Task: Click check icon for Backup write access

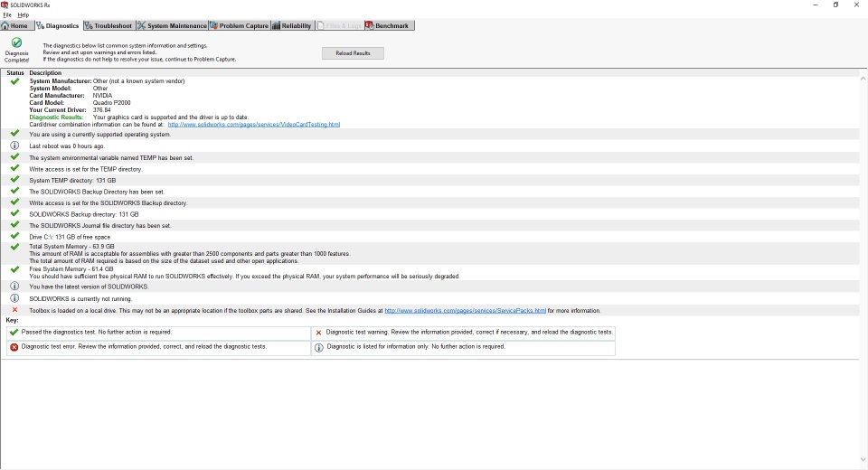Action: pyautogui.click(x=15, y=202)
